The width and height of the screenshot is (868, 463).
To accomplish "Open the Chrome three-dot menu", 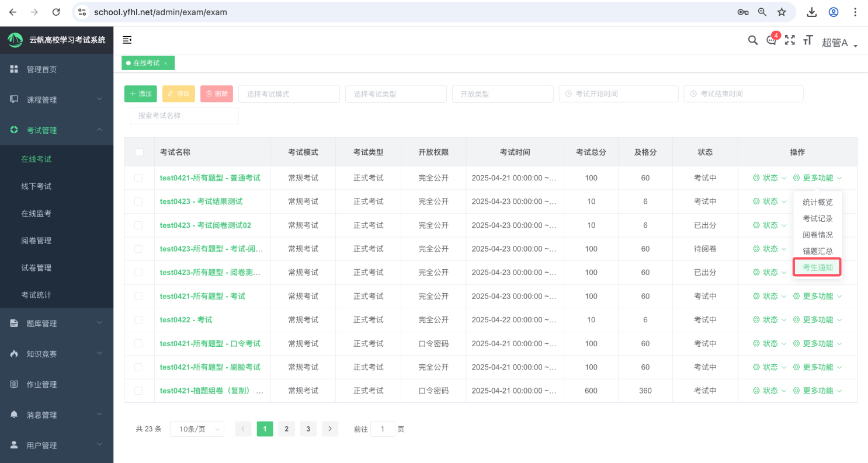I will click(856, 12).
